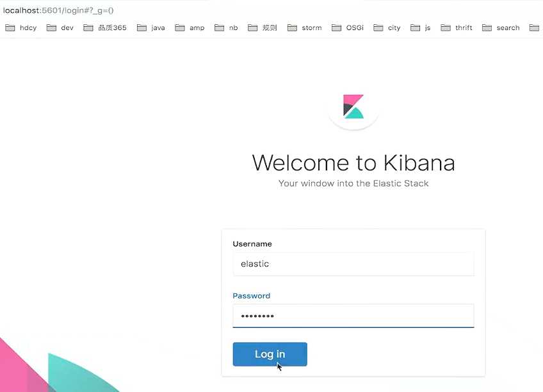Open the OSGi bookmark folder
The width and height of the screenshot is (543, 392).
[x=347, y=28]
